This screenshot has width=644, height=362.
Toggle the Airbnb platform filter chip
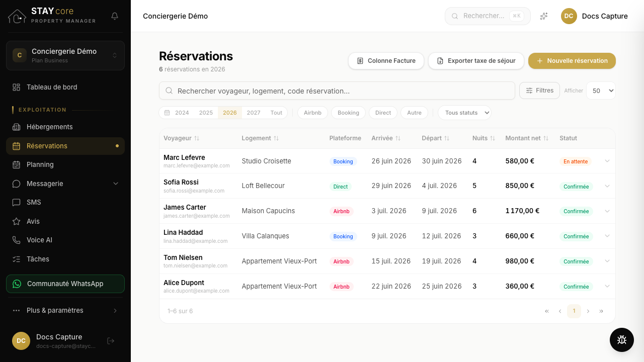click(312, 113)
